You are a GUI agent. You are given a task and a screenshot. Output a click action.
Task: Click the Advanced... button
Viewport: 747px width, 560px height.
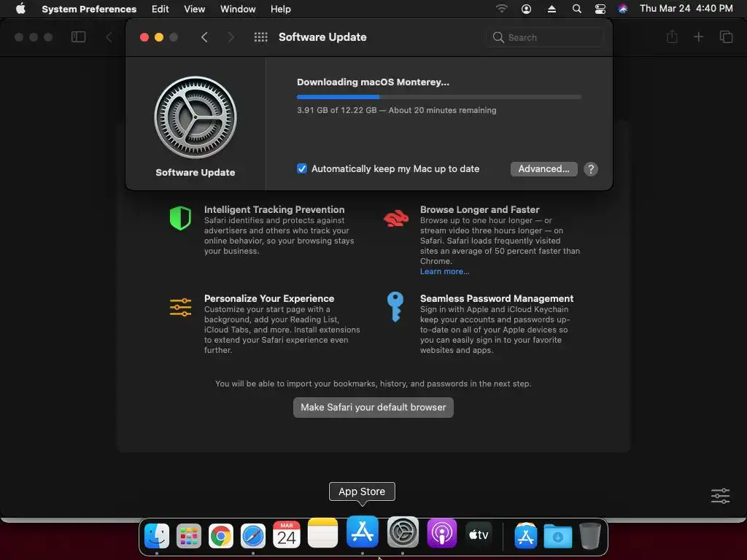pos(543,169)
